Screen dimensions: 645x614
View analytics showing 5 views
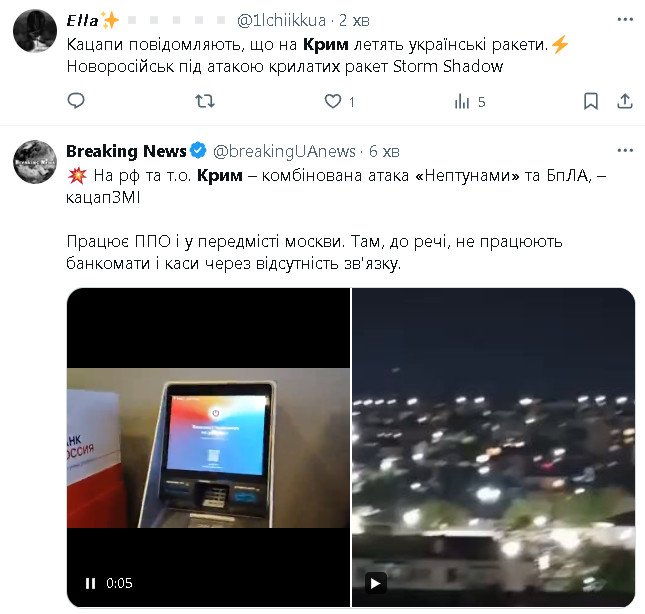coord(470,101)
